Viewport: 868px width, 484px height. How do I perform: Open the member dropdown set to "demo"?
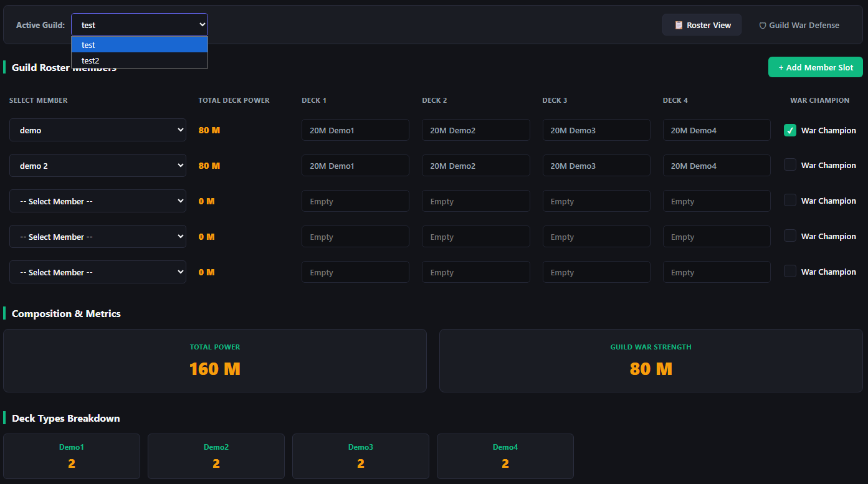(x=98, y=130)
